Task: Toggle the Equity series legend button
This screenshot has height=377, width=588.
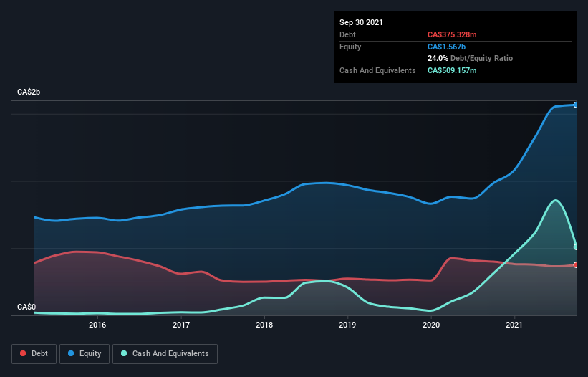Action: click(85, 354)
